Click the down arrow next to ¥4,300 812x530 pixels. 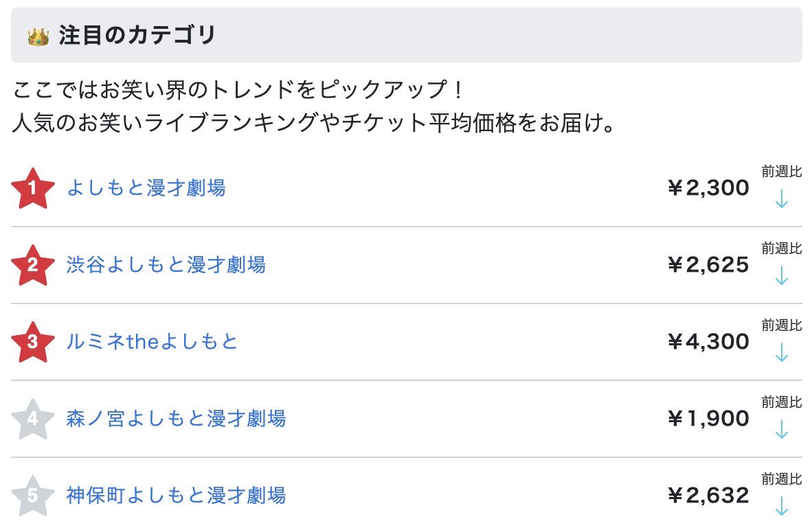(782, 352)
